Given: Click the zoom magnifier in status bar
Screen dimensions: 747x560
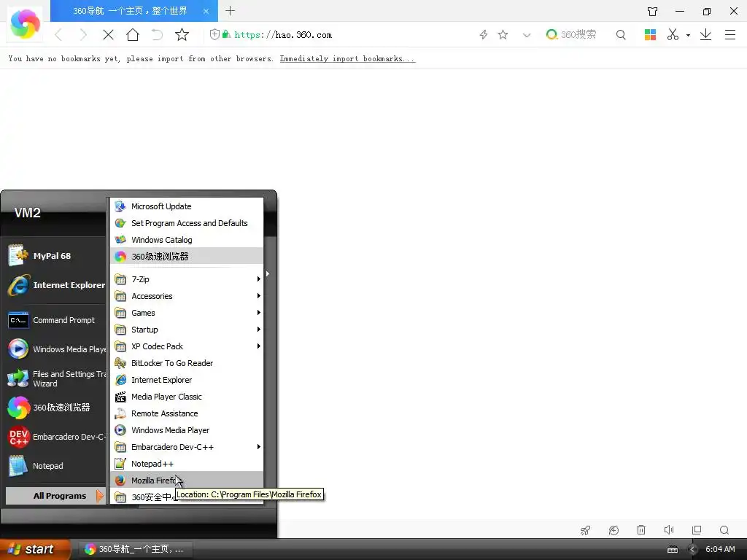Looking at the screenshot, I should [724, 530].
